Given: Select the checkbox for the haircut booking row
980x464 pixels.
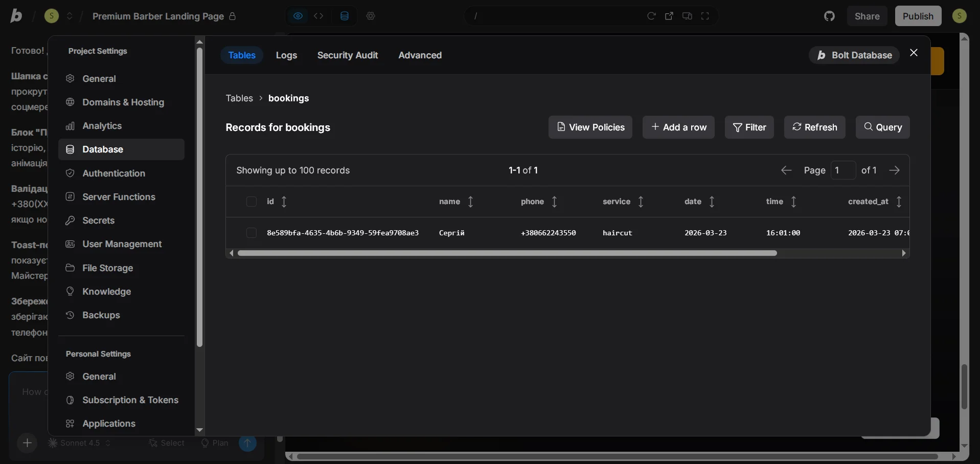Looking at the screenshot, I should click(252, 233).
